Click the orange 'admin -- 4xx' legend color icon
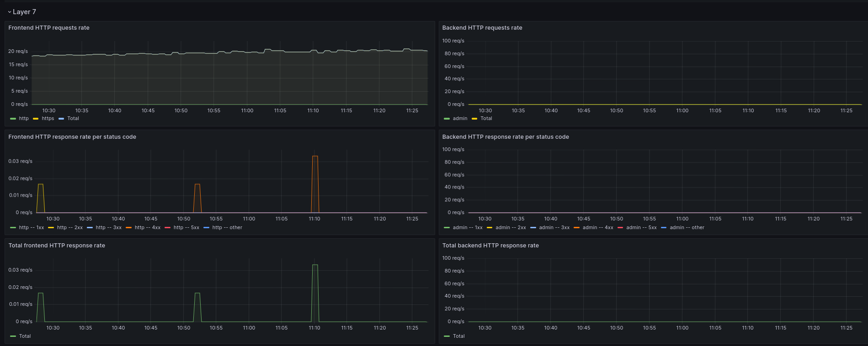This screenshot has width=868, height=346. [576, 228]
